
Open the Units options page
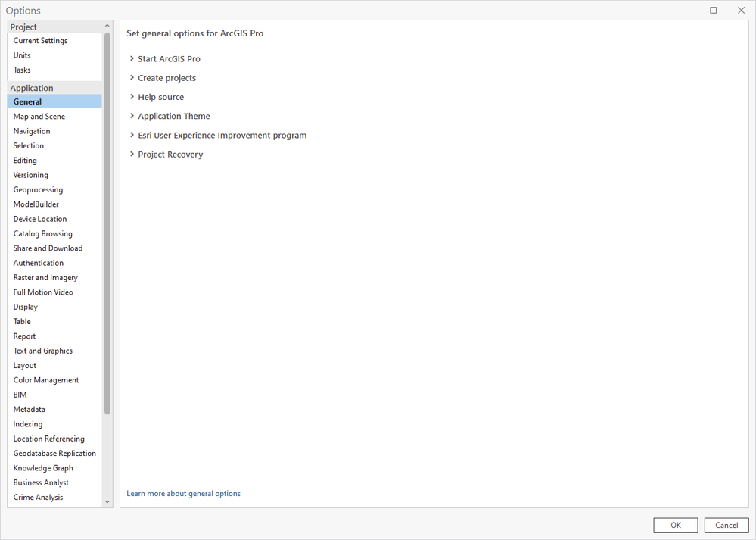pyautogui.click(x=54, y=55)
